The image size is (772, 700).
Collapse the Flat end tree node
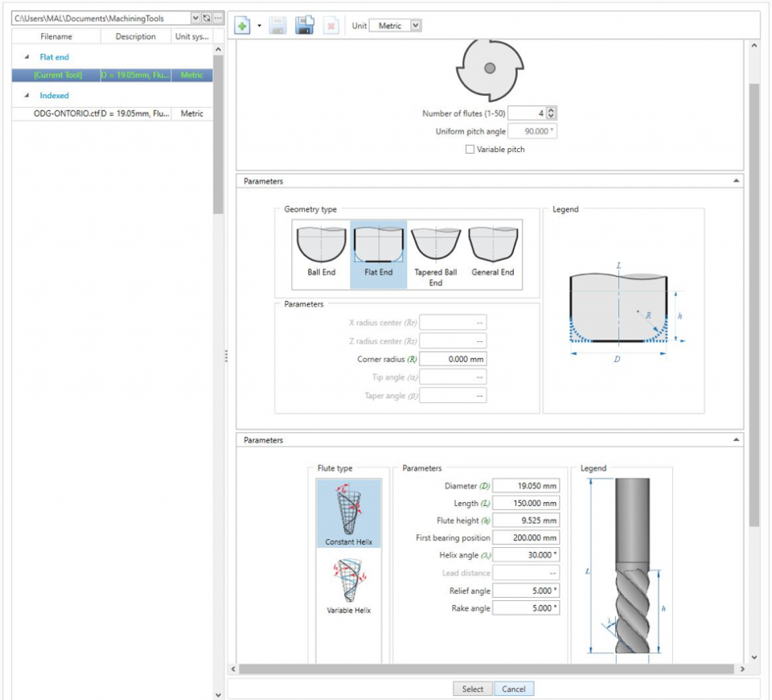coord(26,56)
